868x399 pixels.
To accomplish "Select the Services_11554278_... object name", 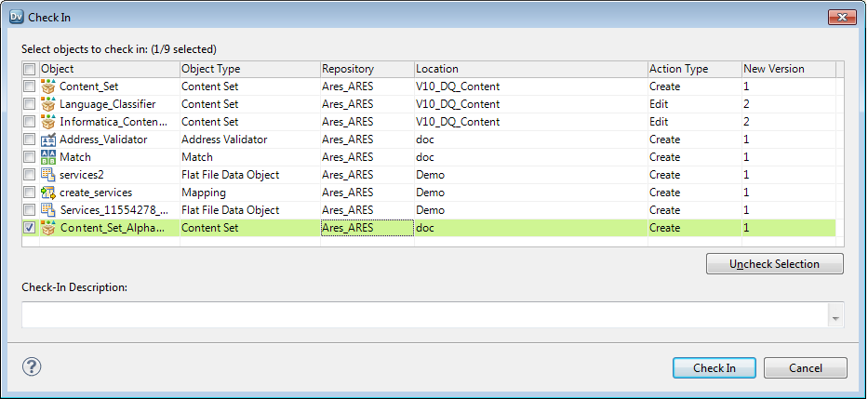I will (x=114, y=210).
